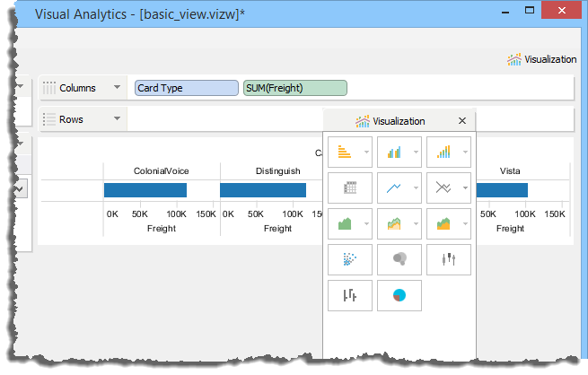Select the OHLC stock chart icon
Image resolution: width=588 pixels, height=375 pixels.
pyautogui.click(x=350, y=295)
